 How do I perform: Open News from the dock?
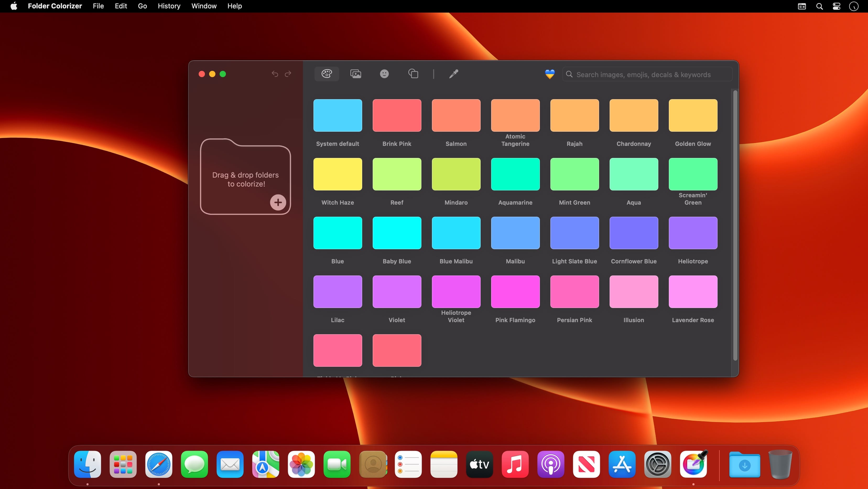[x=586, y=464]
